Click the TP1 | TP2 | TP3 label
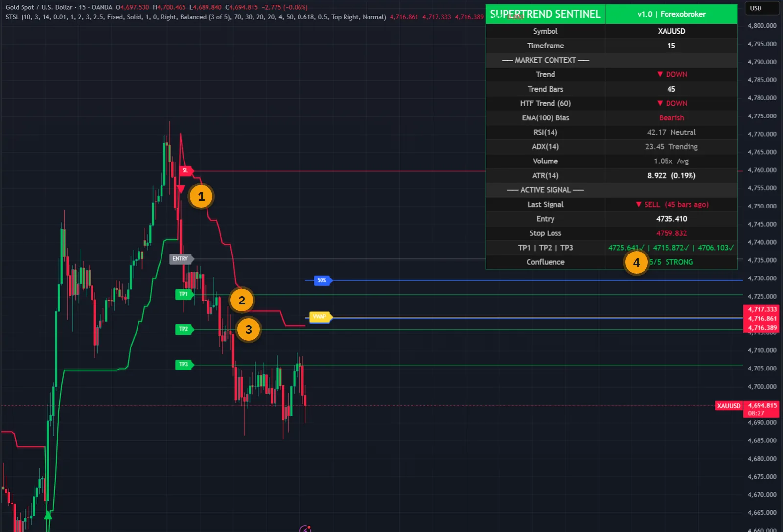Viewport: 783px width, 532px height. coord(545,248)
